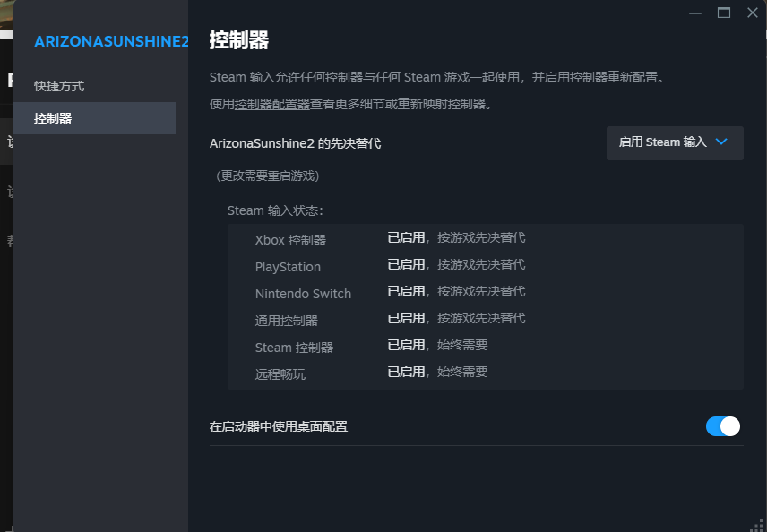Click the 控制器 page heading

238,40
